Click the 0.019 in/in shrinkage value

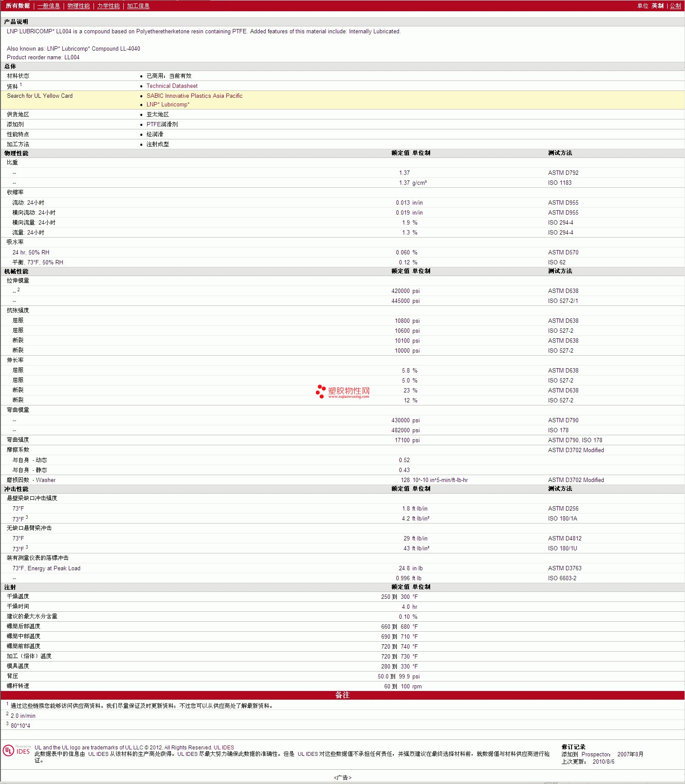(409, 213)
